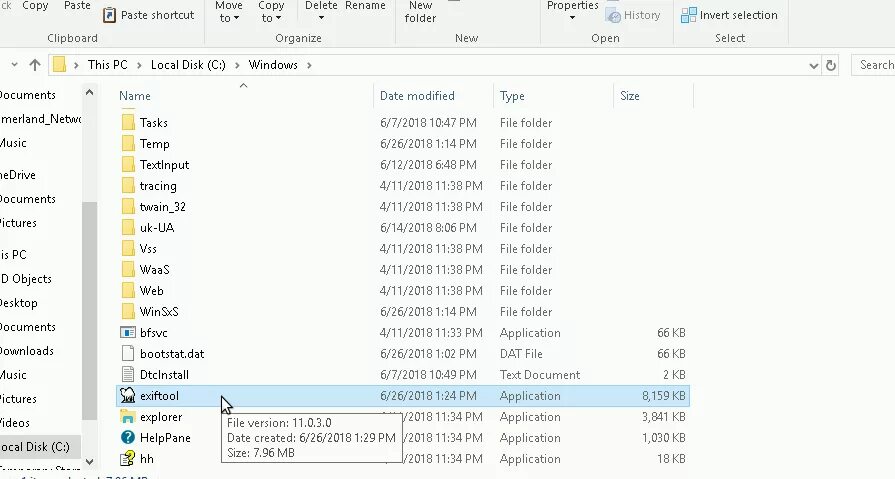Select the Web folder icon
The width and height of the screenshot is (895, 479).
128,291
